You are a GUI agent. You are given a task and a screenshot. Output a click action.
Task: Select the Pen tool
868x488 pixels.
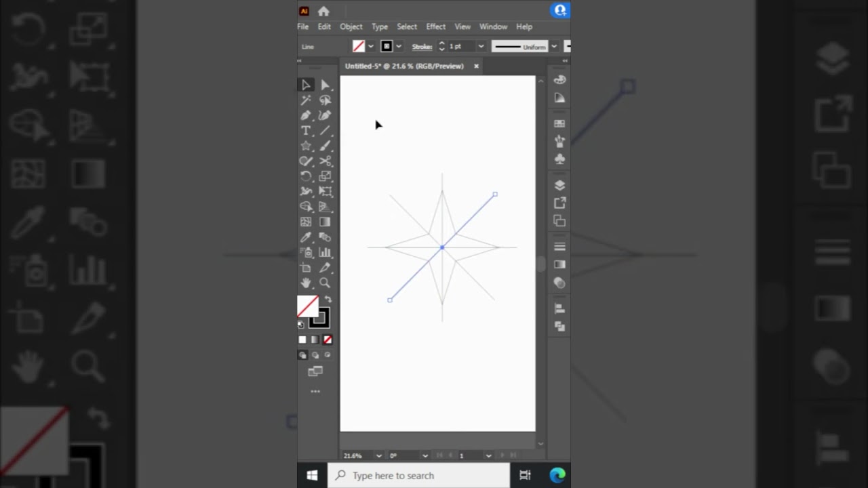(x=306, y=115)
